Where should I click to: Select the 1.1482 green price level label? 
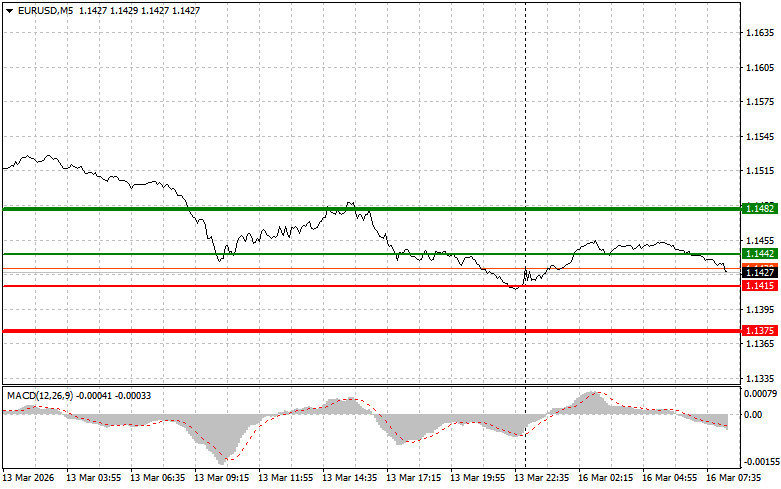tap(760, 209)
